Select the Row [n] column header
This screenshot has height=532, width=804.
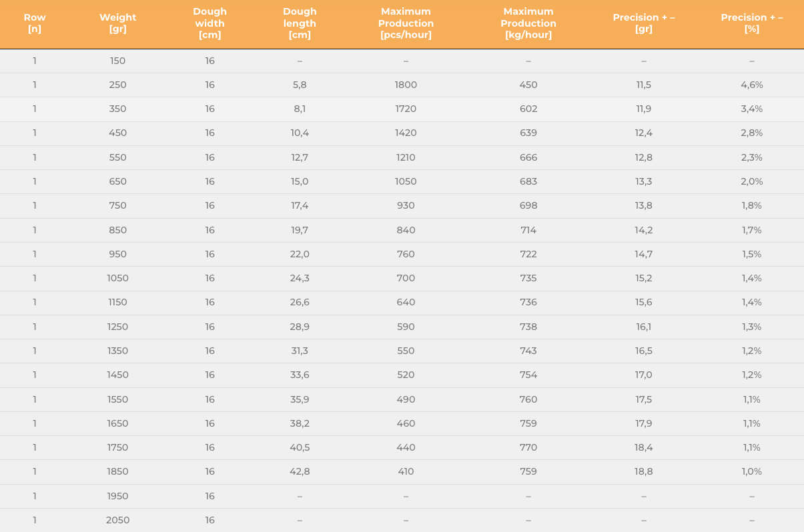click(x=35, y=23)
